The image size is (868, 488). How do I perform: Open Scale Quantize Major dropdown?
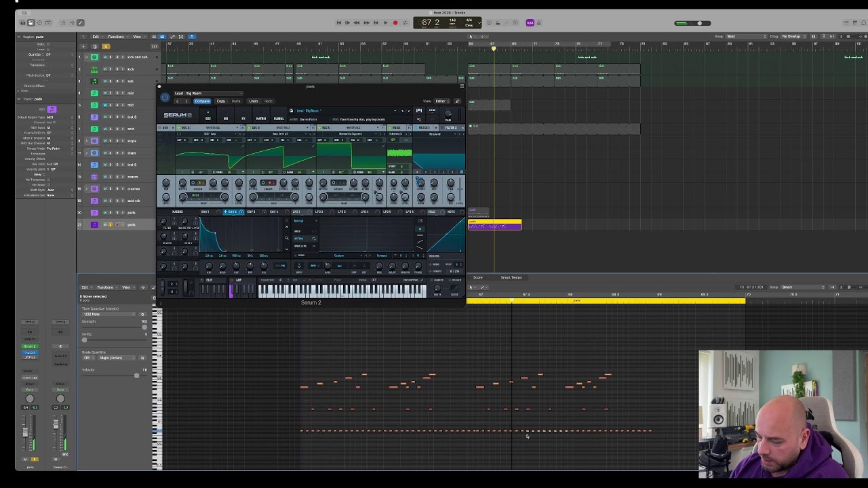pyautogui.click(x=115, y=358)
